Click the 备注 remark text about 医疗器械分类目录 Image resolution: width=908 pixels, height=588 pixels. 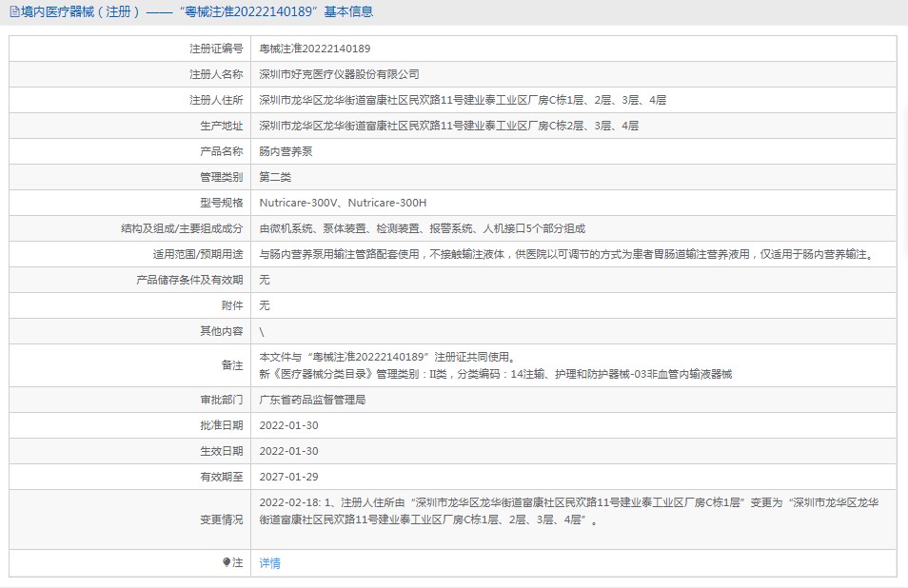point(495,374)
